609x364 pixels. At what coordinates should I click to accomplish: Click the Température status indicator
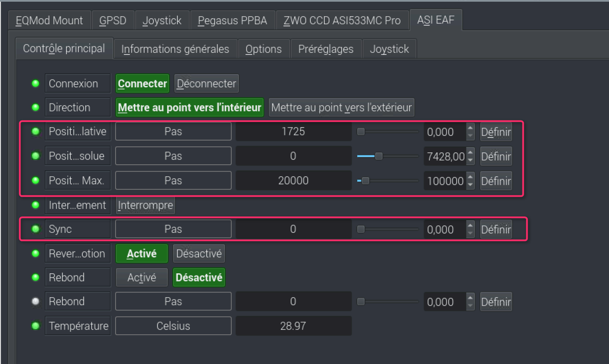tap(36, 326)
